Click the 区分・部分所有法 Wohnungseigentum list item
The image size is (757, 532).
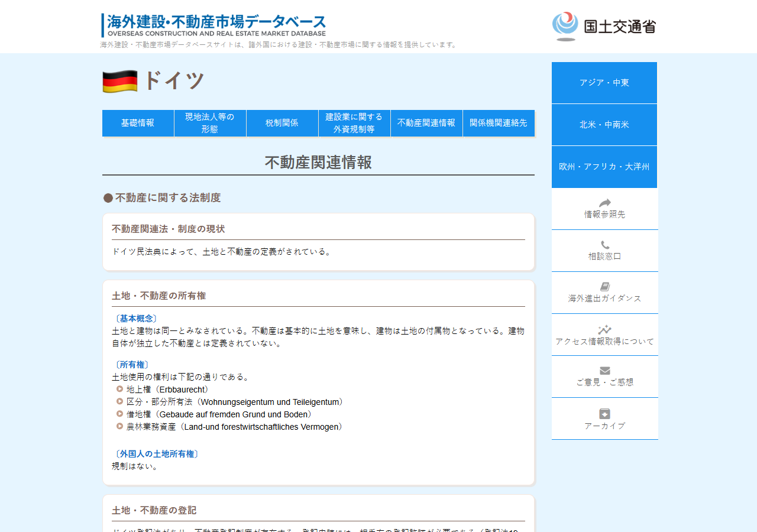tap(237, 402)
